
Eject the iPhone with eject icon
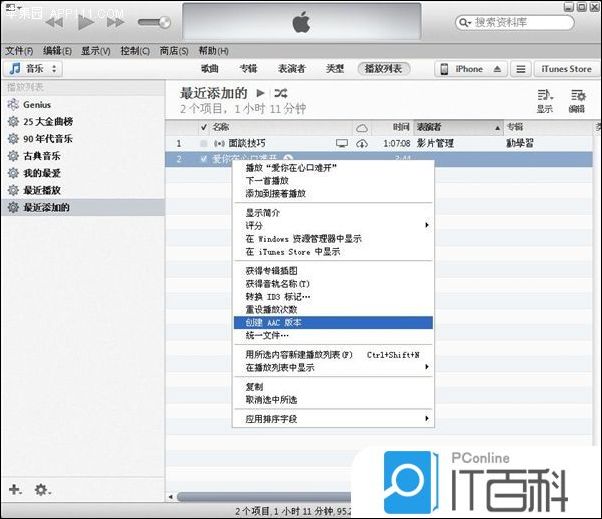click(x=497, y=69)
